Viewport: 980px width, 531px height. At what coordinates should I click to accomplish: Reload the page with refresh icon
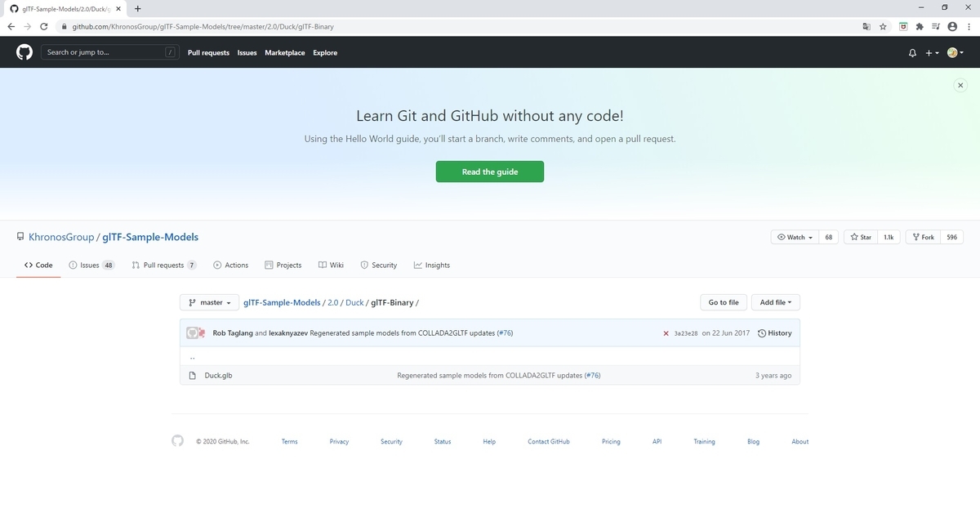[44, 26]
